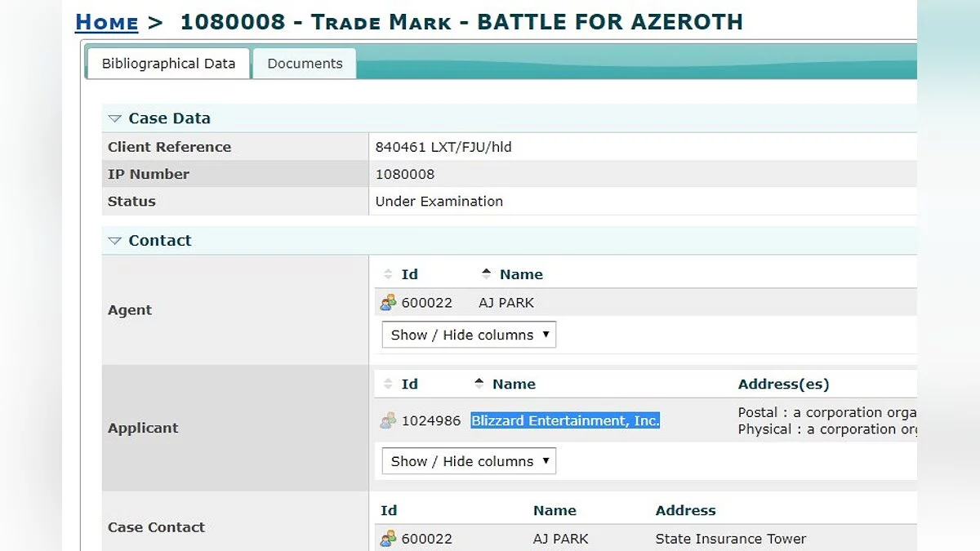
Task: Open Agent Show / Hide columns dropdown
Action: [x=469, y=335]
